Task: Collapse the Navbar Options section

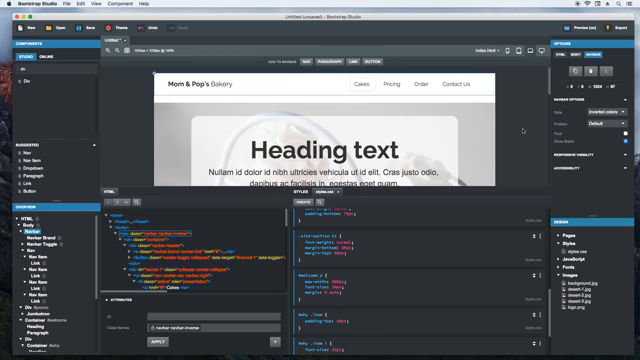Action: pyautogui.click(x=625, y=100)
